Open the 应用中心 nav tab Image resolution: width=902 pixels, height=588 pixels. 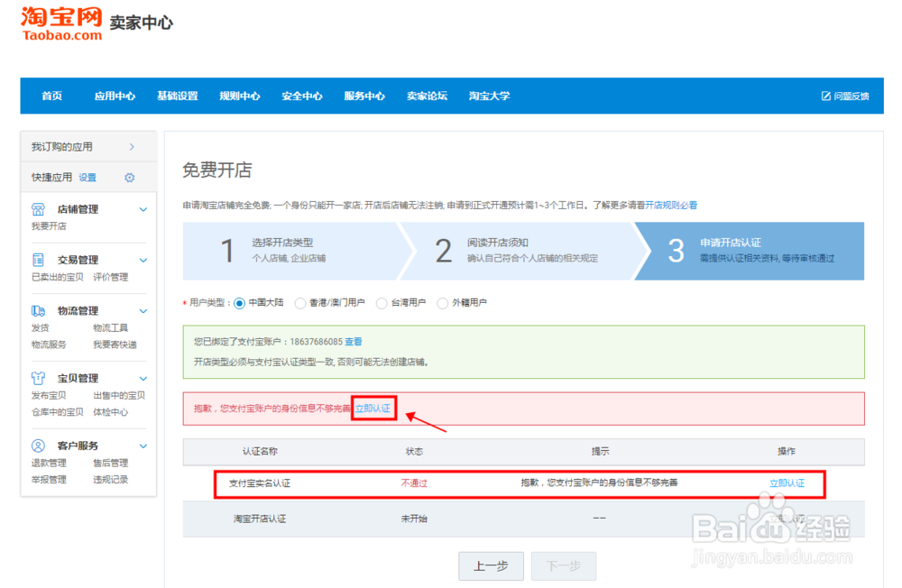(115, 96)
